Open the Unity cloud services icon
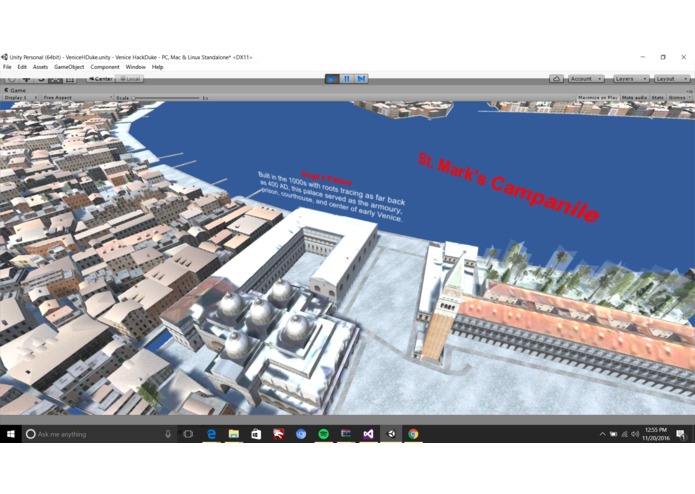Image resolution: width=695 pixels, height=494 pixels. click(556, 79)
